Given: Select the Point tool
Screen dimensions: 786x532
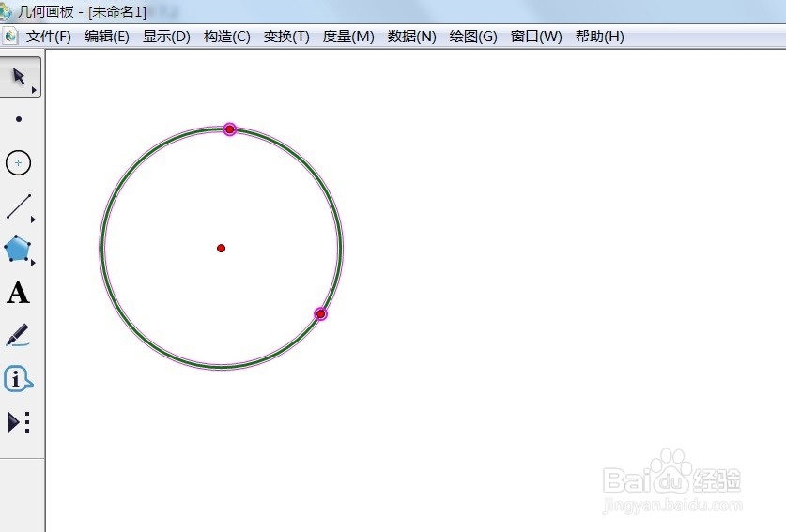Looking at the screenshot, I should click(x=19, y=119).
